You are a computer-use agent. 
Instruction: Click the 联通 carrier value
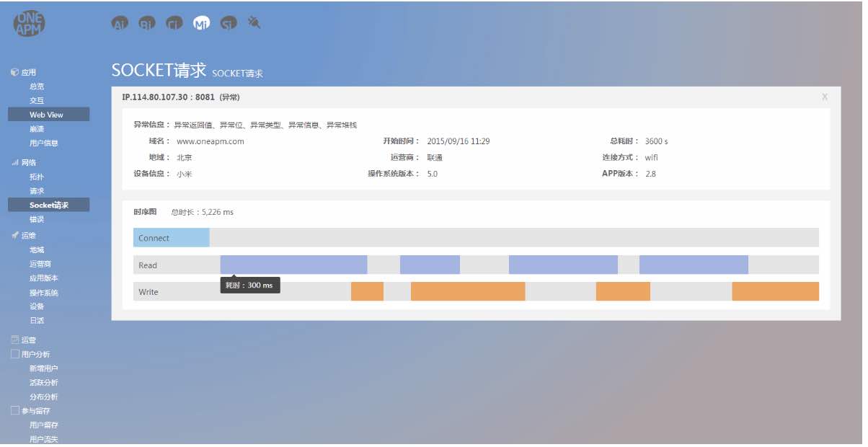435,157
